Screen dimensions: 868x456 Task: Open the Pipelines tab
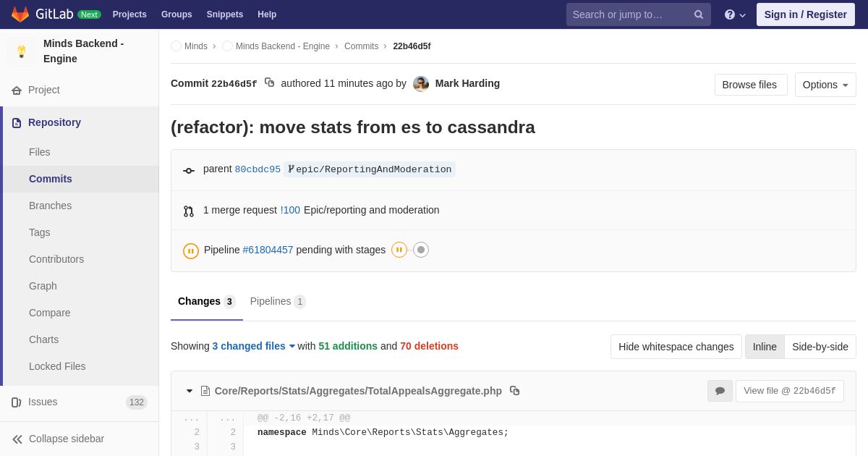pos(277,301)
